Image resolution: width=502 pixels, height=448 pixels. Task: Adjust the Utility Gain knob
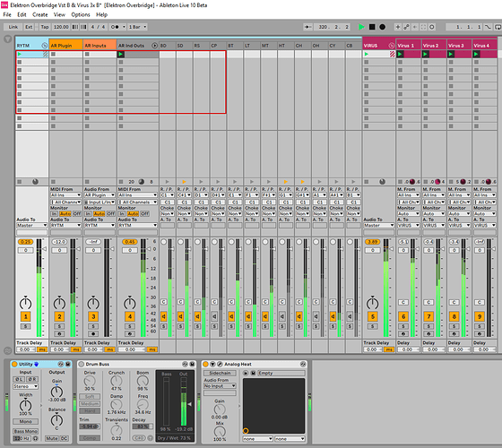(x=56, y=392)
